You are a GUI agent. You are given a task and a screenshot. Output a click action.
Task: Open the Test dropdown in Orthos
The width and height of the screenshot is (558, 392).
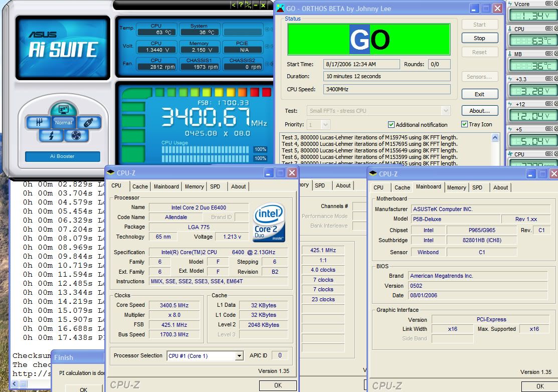click(446, 111)
